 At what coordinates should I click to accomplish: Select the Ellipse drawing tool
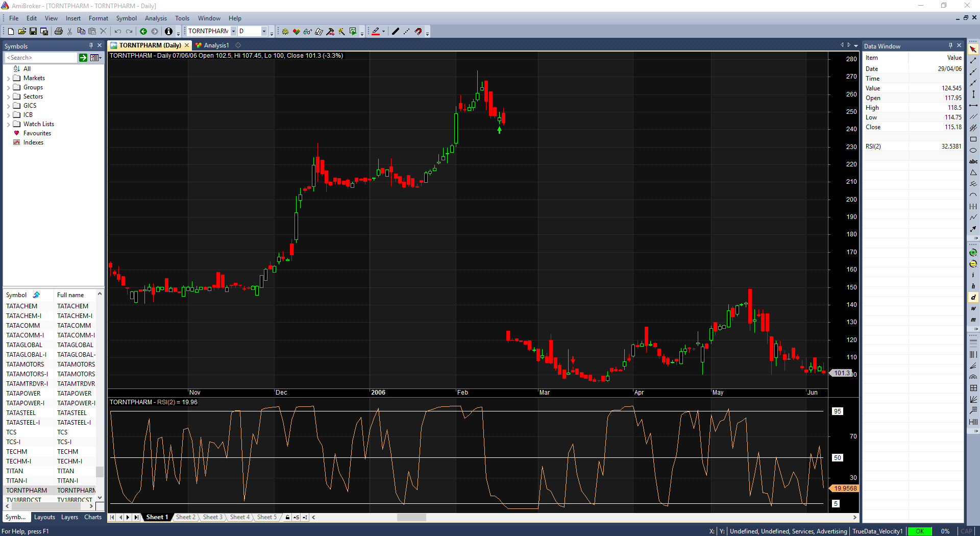click(x=973, y=151)
